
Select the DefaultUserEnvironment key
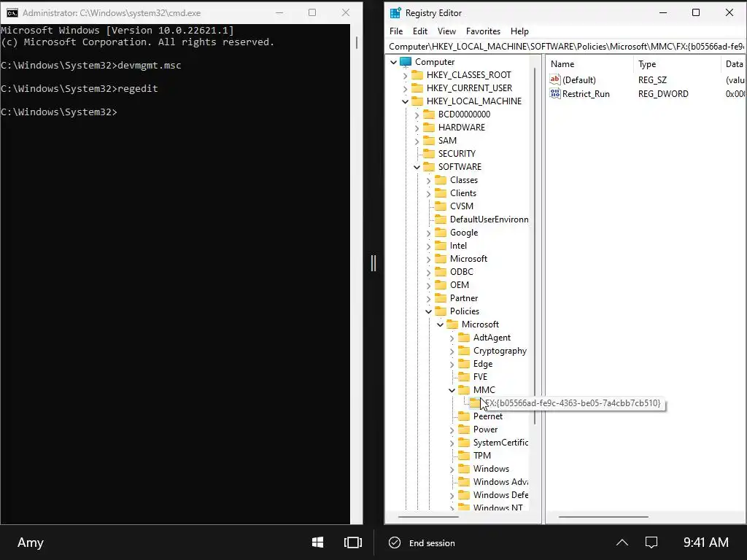pyautogui.click(x=489, y=219)
